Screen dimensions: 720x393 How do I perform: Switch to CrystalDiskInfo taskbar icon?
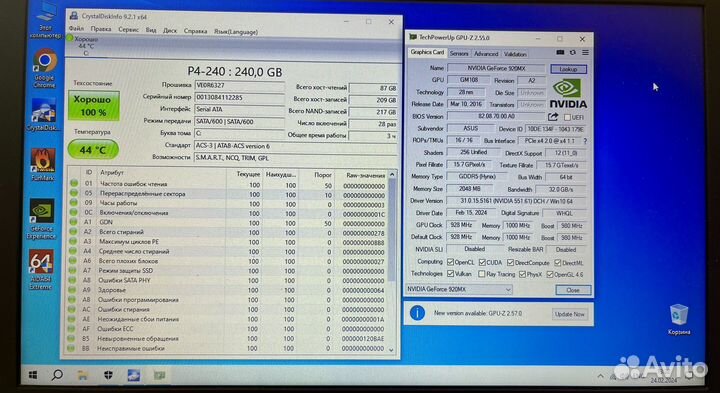pyautogui.click(x=134, y=375)
